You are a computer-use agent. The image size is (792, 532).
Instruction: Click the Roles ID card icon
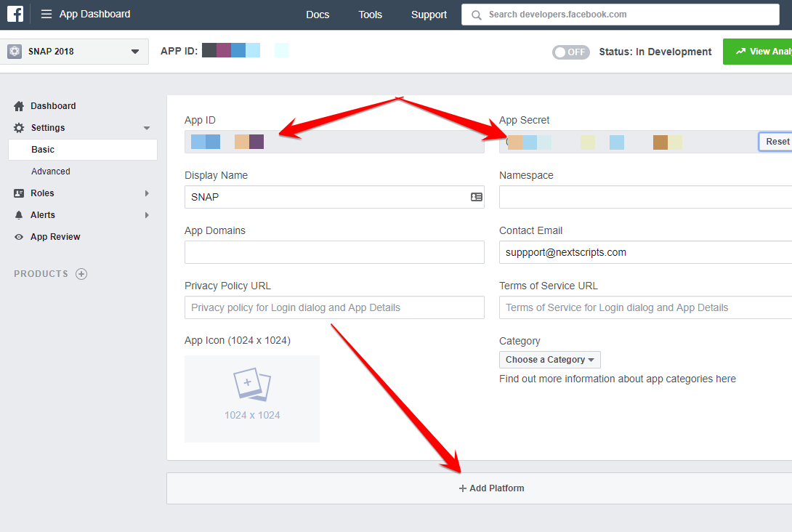[19, 193]
